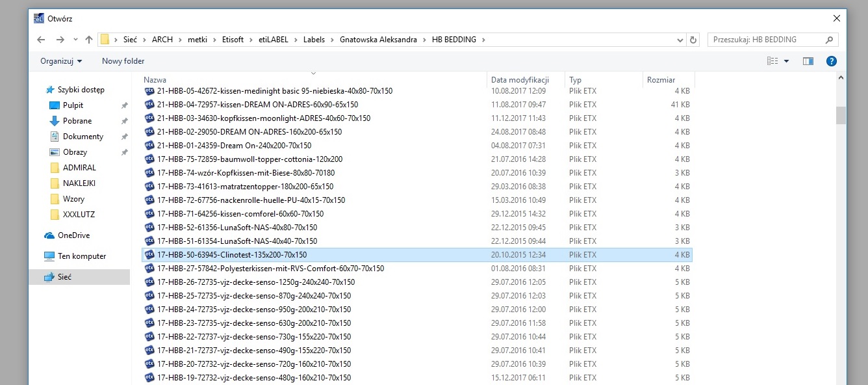Viewport: 868px width, 385px height.
Task: Select 17-HBB-27-57842-Polyesterkissen-mit-RVS-Comfort file
Action: (417, 269)
